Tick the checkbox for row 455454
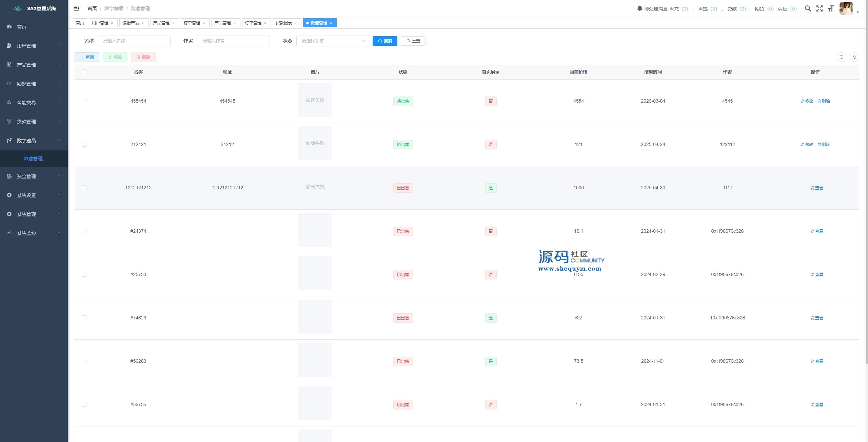 [x=84, y=101]
